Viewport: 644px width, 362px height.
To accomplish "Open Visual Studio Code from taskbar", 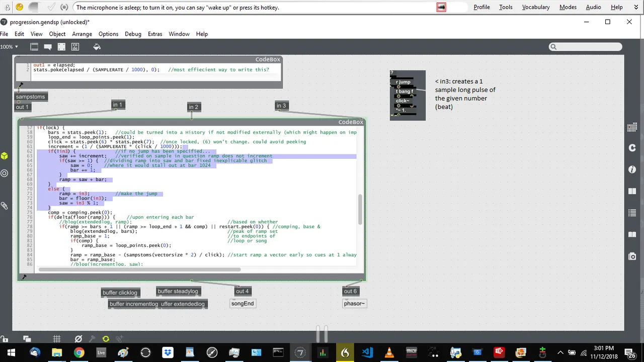I will click(x=367, y=352).
